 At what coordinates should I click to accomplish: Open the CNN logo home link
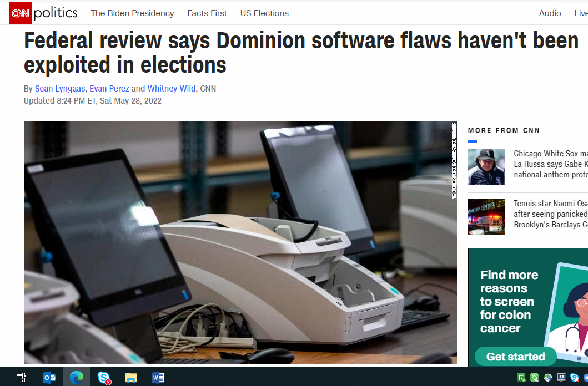tap(20, 13)
